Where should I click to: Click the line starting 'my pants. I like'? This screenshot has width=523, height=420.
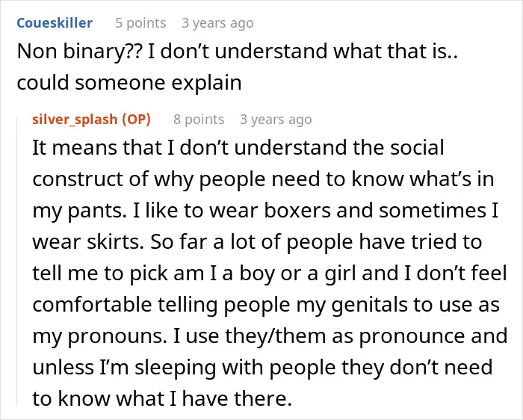(265, 211)
